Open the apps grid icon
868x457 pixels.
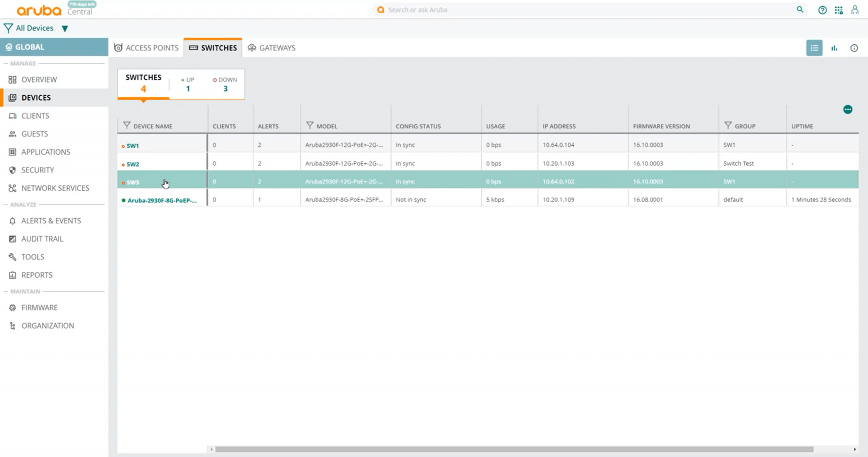839,10
